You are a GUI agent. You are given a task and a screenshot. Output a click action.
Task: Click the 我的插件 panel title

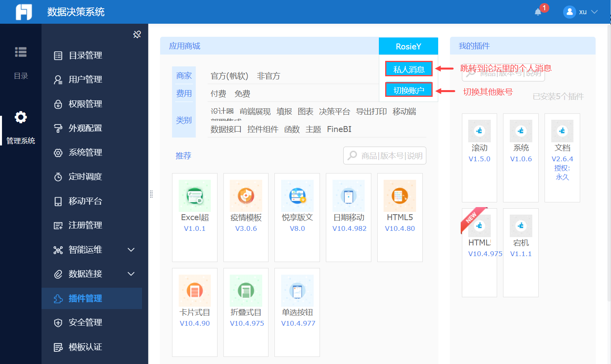474,46
